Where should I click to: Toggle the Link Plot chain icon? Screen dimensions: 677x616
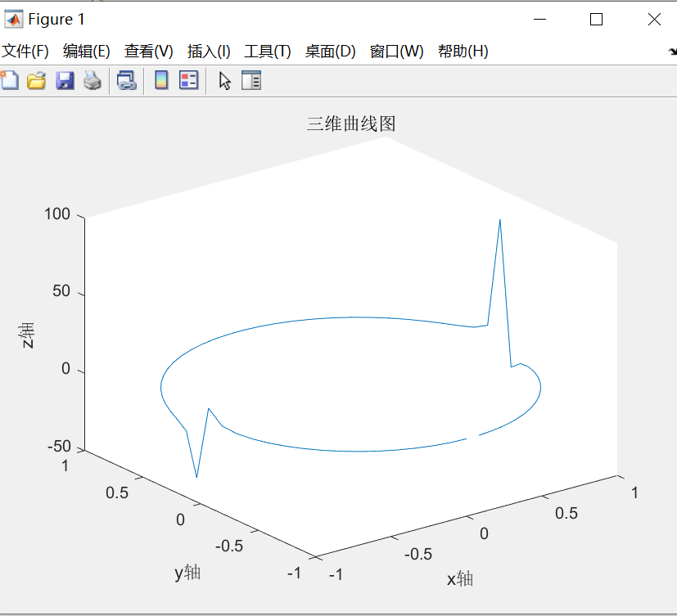click(x=125, y=80)
